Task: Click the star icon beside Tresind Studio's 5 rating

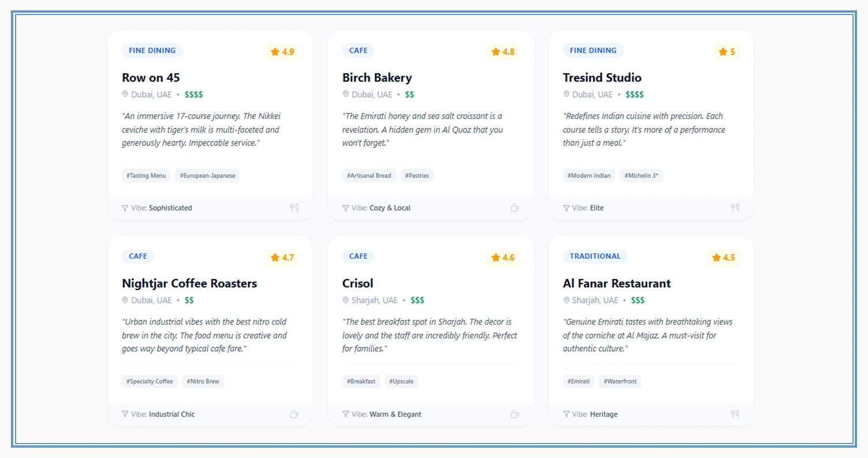Action: [x=723, y=51]
